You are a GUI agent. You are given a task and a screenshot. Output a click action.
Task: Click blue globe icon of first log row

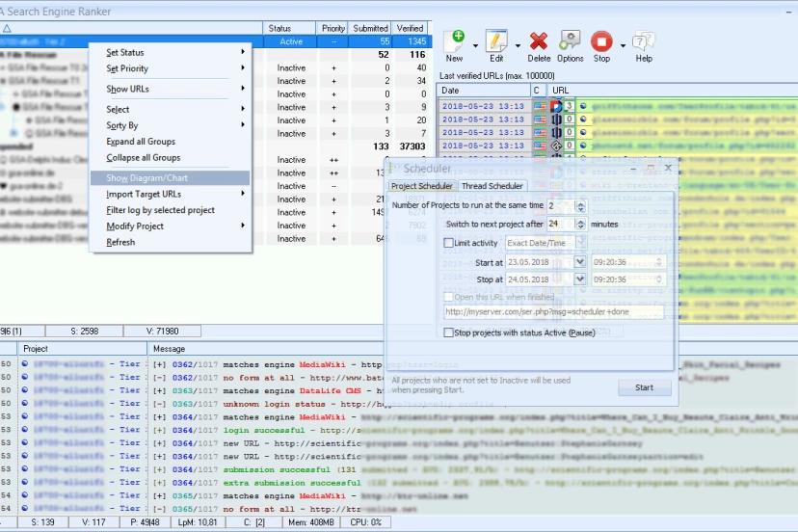tap(24, 364)
